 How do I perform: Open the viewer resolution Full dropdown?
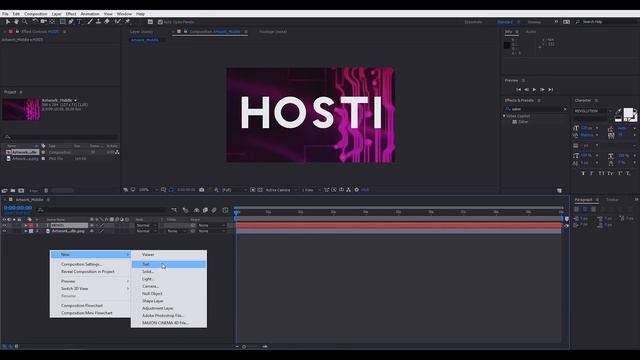tap(234, 190)
